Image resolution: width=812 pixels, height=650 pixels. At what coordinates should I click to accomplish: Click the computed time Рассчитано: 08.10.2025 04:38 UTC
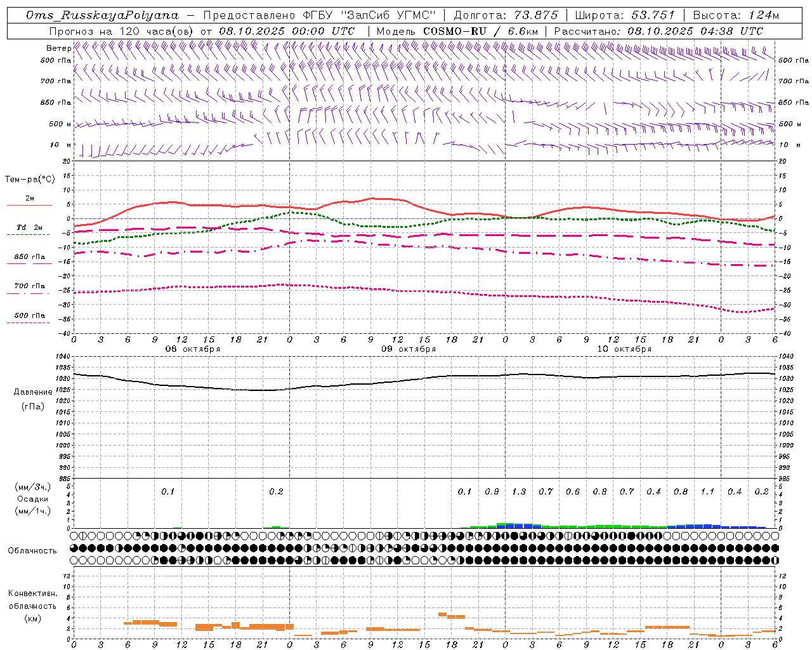pos(658,31)
